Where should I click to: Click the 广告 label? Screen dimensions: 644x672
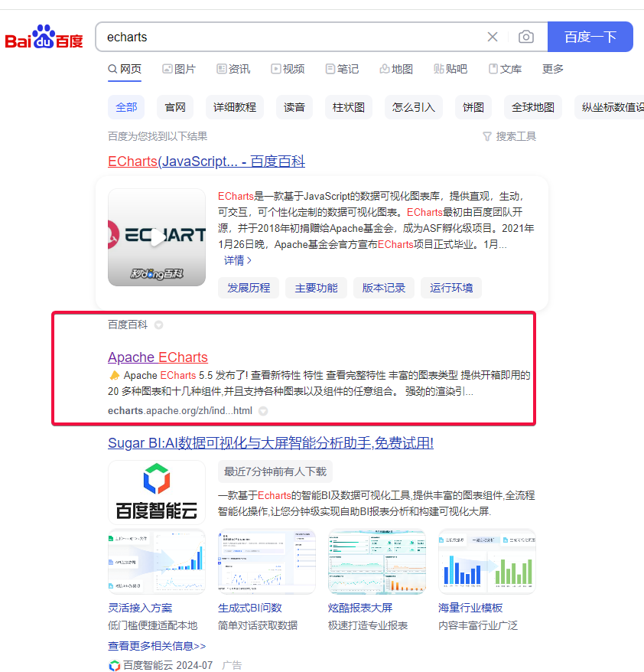click(232, 665)
